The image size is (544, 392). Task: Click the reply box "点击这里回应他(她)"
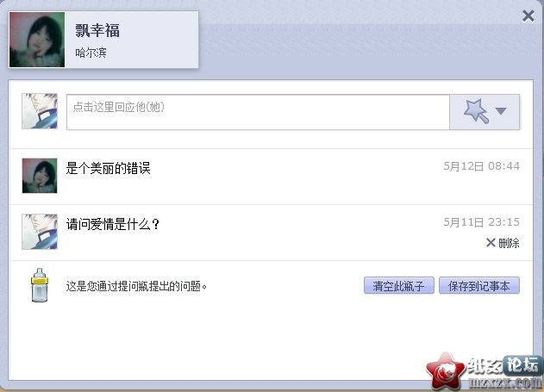click(x=258, y=112)
